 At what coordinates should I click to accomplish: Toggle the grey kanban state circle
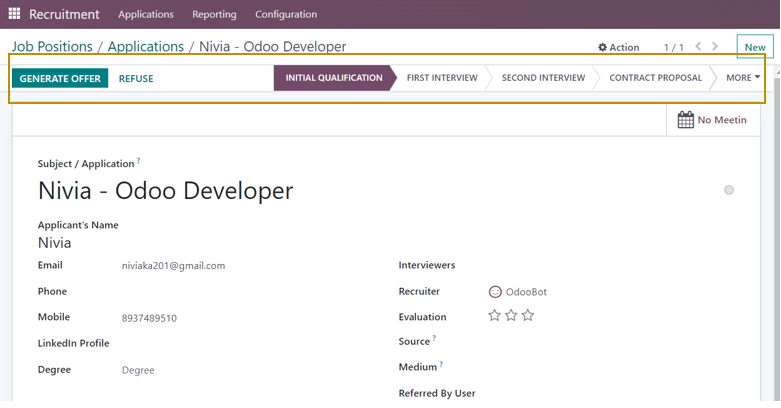pyautogui.click(x=729, y=190)
